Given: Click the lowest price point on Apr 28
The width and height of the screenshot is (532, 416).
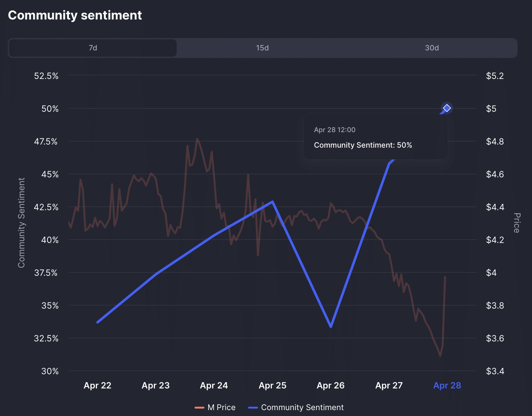Looking at the screenshot, I should click(x=440, y=356).
